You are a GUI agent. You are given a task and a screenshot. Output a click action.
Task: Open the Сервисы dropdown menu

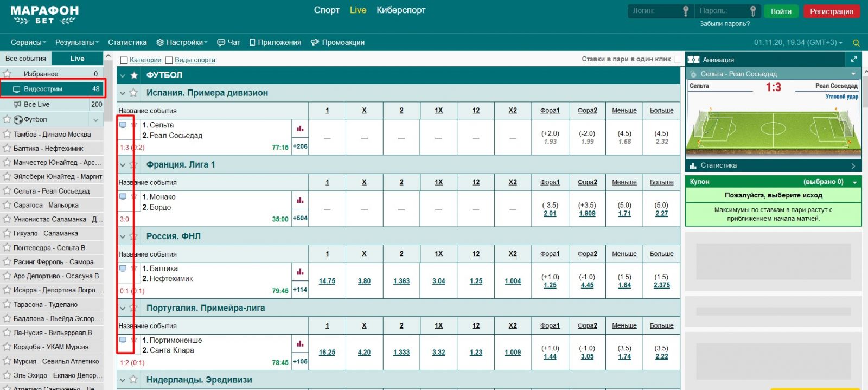click(x=28, y=42)
